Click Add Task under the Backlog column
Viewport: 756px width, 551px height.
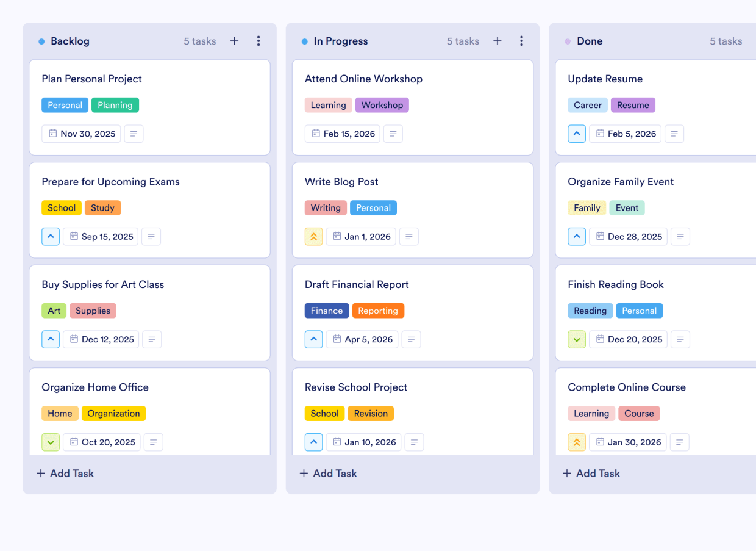[65, 473]
